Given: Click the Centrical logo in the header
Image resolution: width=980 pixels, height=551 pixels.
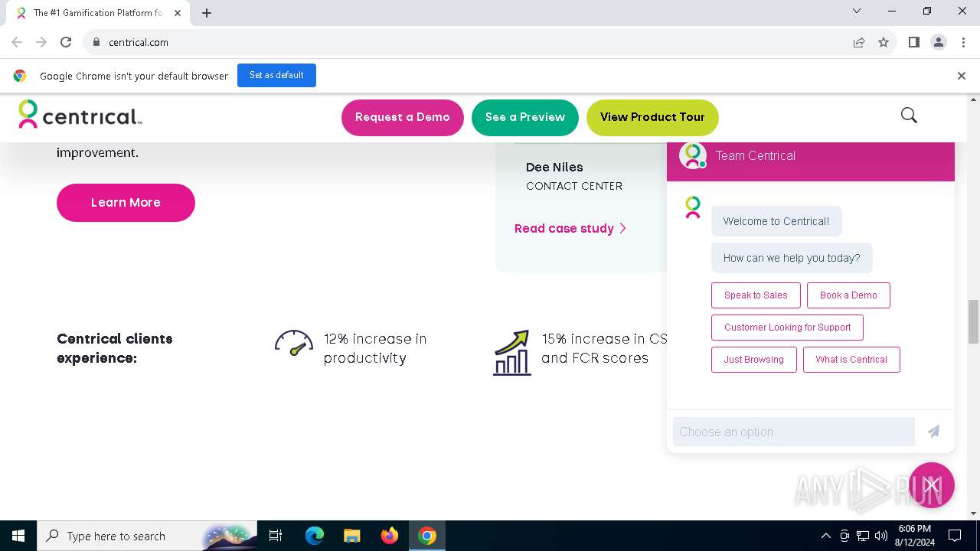Looking at the screenshot, I should coord(80,115).
